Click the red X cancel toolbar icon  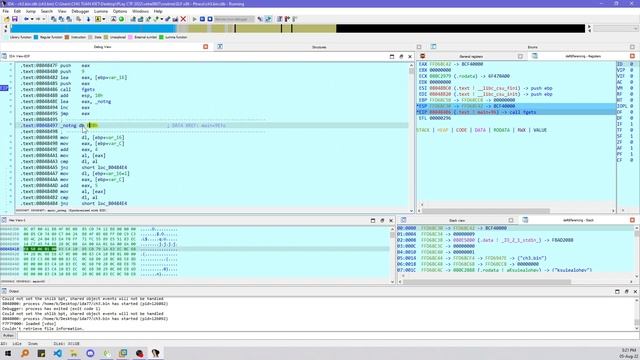pos(183,19)
